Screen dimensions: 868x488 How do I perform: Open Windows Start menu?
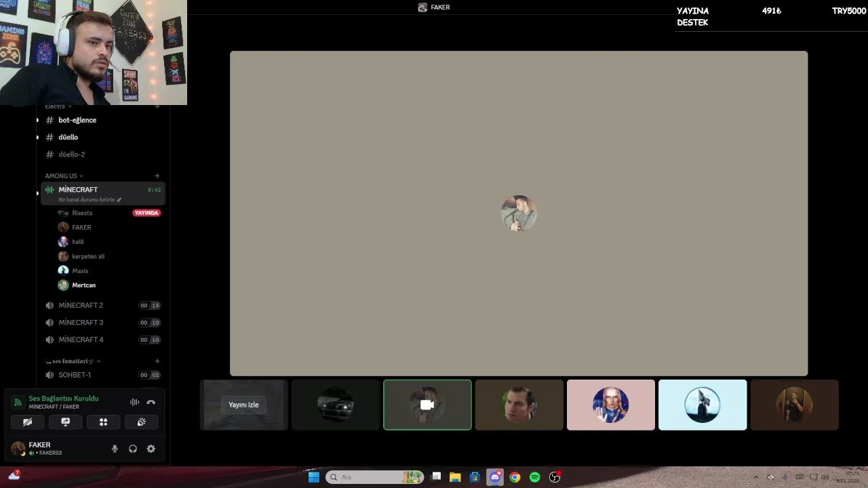(314, 477)
